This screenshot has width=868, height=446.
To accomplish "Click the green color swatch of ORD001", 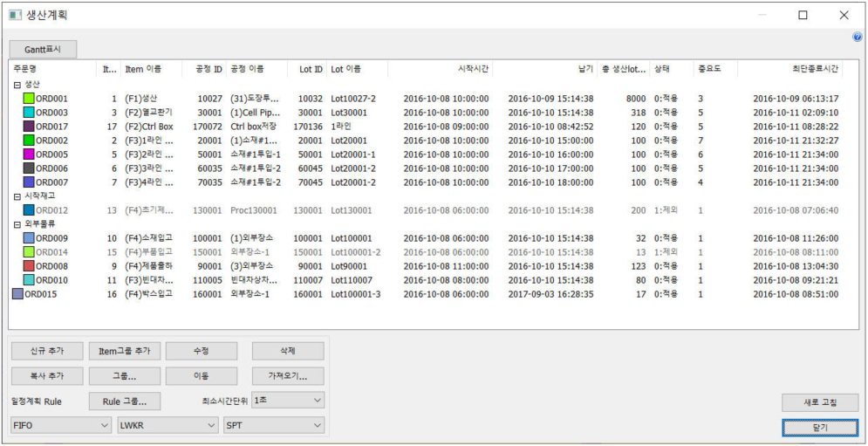I will point(29,99).
